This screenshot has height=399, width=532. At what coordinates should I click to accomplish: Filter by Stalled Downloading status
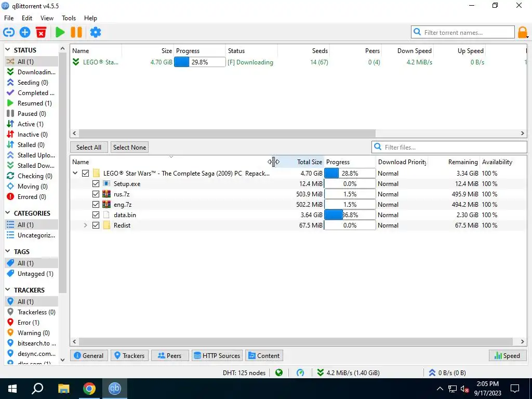pyautogui.click(x=31, y=166)
